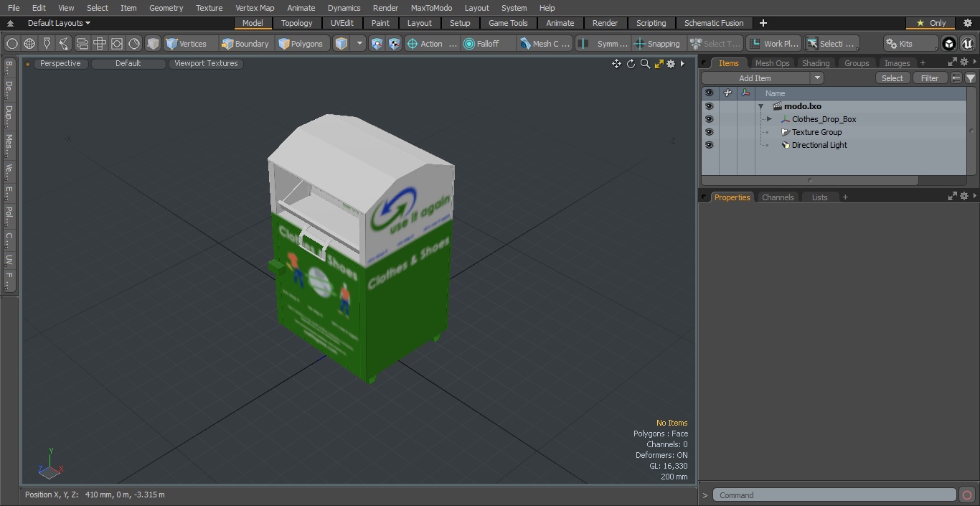Viewport: 980px width, 506px height.
Task: Expand Clothes_Drop_Box tree item
Action: pos(769,119)
